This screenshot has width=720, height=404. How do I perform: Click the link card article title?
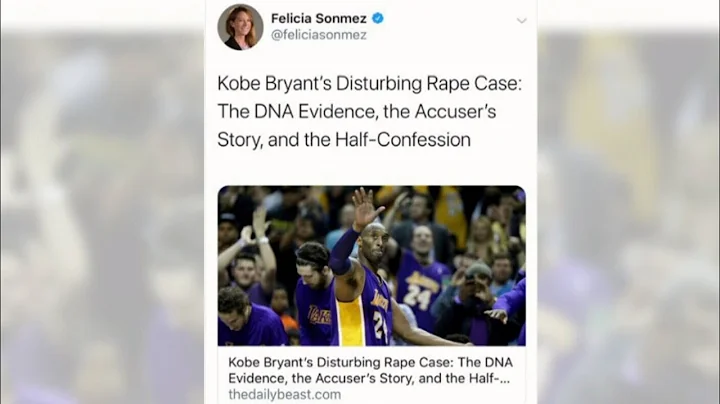pos(370,359)
